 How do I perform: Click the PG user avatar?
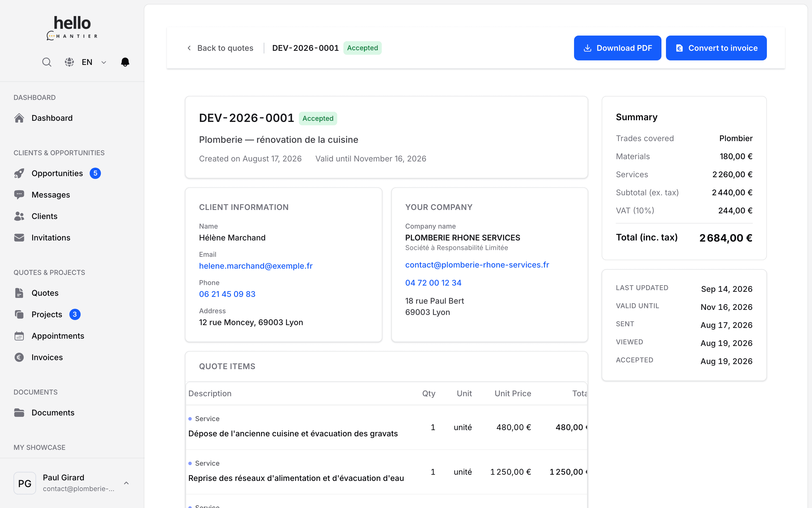(25, 483)
